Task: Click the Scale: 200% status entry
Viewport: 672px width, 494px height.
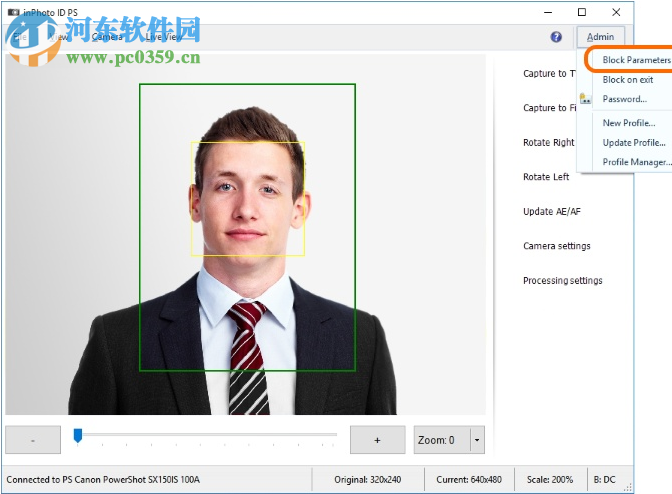Action: tap(550, 479)
